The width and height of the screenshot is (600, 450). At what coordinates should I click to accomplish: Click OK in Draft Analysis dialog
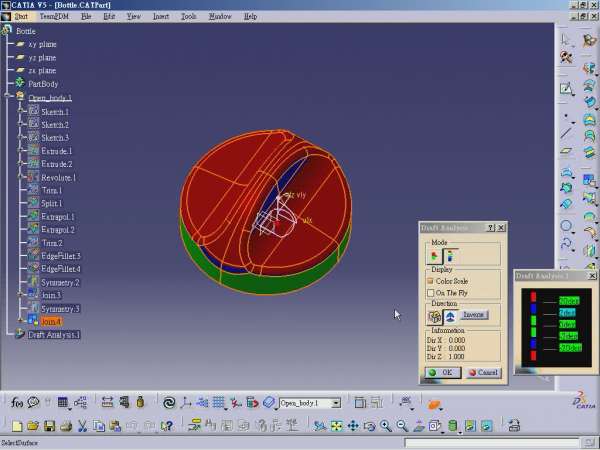click(443, 372)
